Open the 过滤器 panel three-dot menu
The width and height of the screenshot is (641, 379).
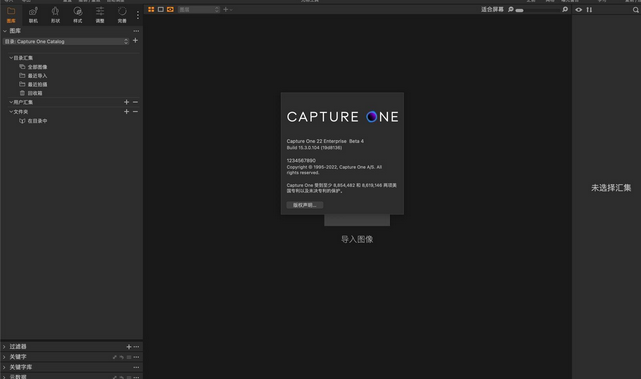pos(136,347)
